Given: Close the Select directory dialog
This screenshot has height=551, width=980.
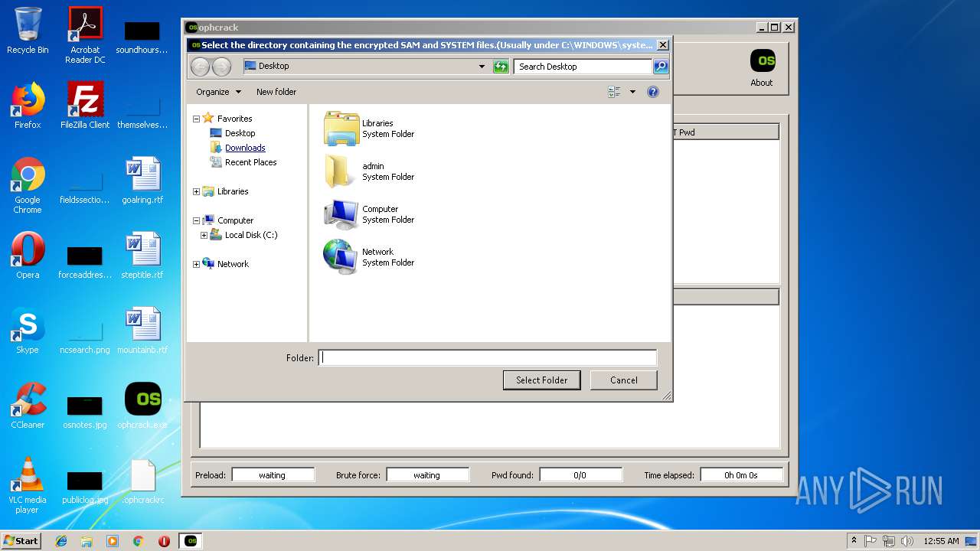Looking at the screenshot, I should pyautogui.click(x=663, y=45).
